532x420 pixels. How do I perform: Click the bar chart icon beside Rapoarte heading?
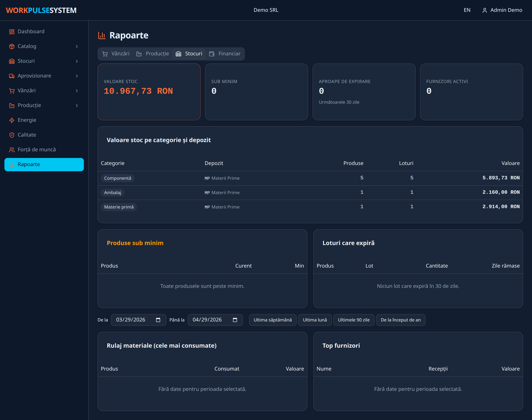102,35
